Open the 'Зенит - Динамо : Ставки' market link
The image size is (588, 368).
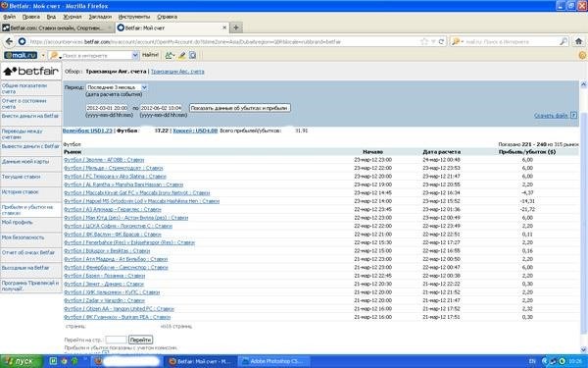104,285
